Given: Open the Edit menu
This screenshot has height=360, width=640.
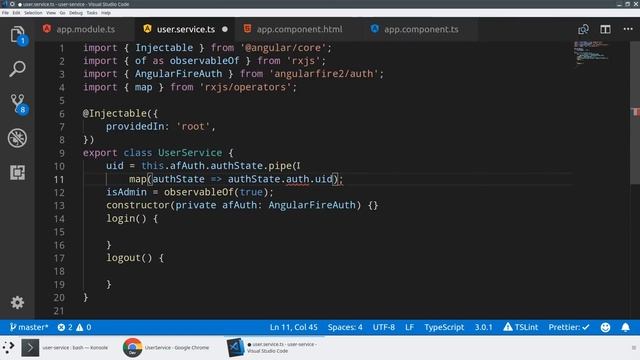Looking at the screenshot, I should (x=16, y=13).
